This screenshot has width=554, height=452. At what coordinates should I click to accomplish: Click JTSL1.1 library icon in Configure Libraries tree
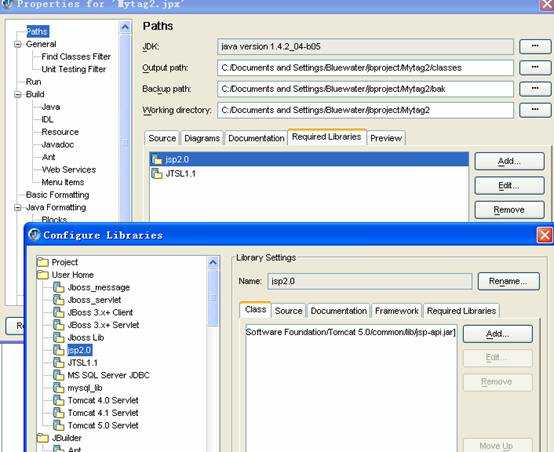58,363
